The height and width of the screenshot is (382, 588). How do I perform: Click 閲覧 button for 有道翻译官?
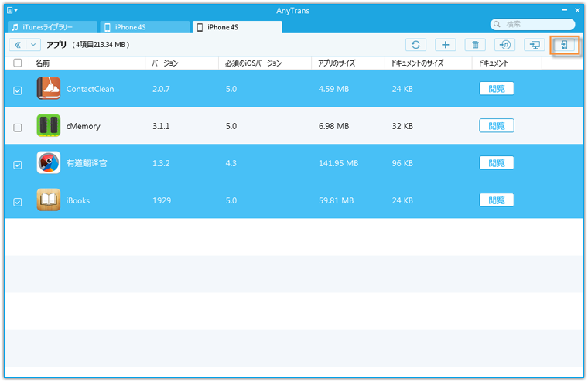(x=497, y=162)
